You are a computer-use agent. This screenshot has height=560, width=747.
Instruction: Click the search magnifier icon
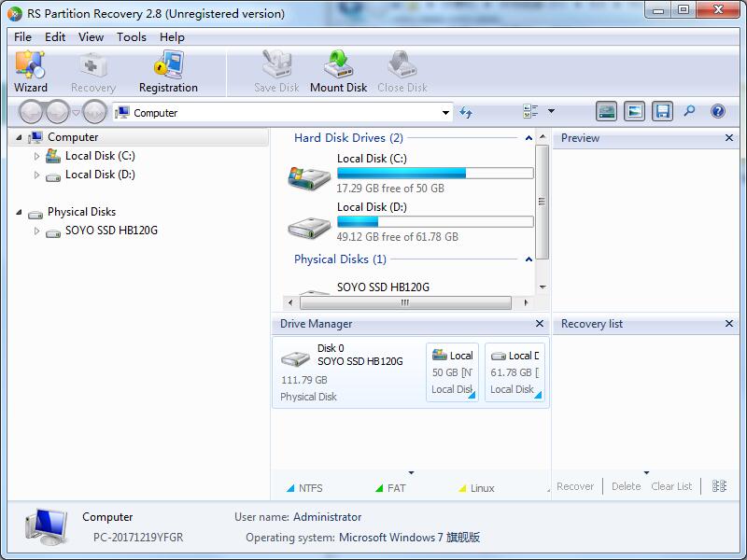(688, 110)
